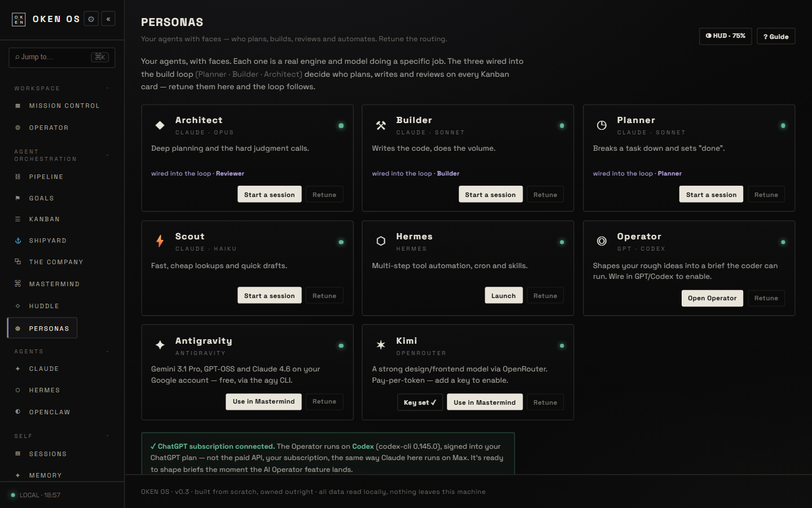
Task: Open settings via the gear icon
Action: (x=91, y=19)
